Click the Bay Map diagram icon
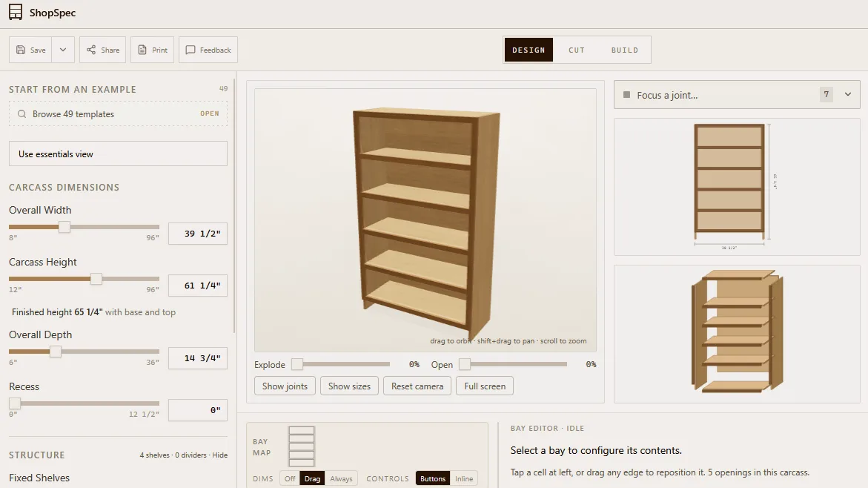 coord(301,446)
